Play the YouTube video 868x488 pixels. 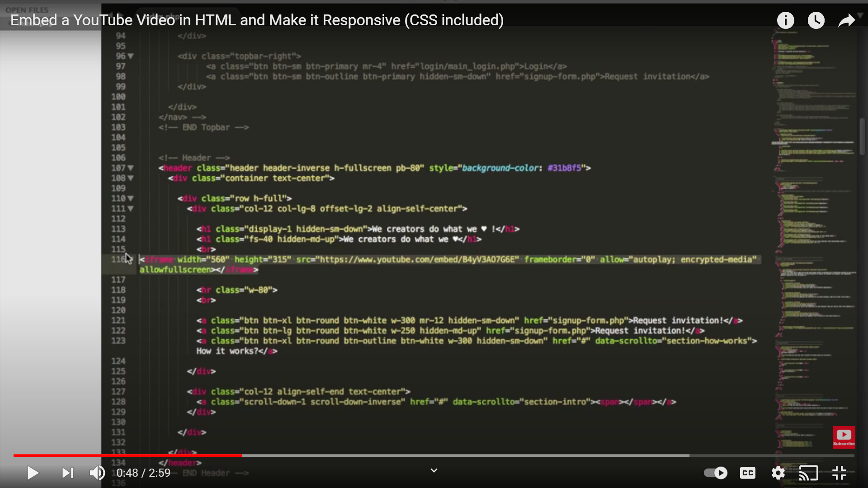tap(33, 473)
